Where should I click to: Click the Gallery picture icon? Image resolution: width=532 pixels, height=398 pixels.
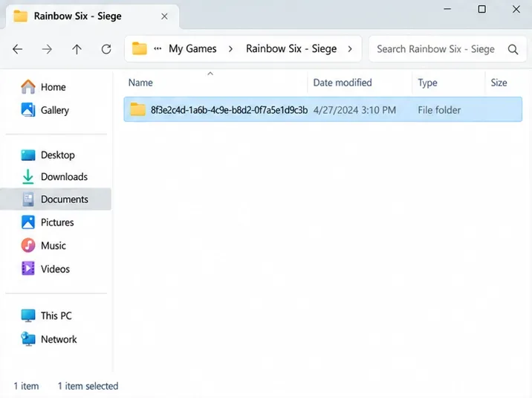tap(27, 109)
